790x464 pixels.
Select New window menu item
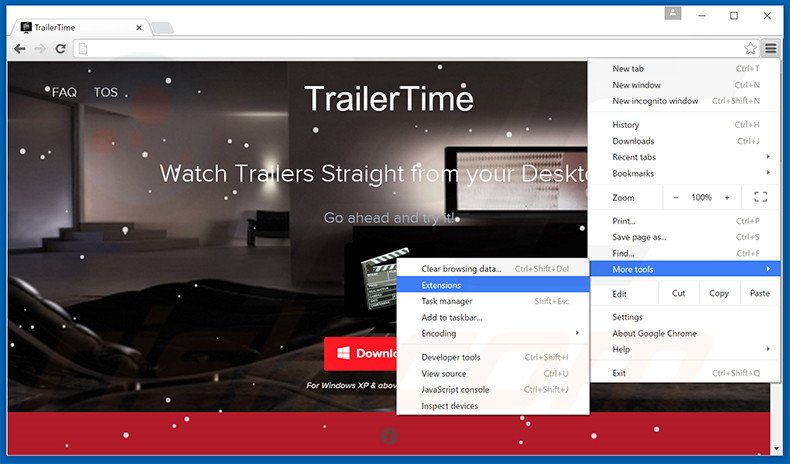(x=684, y=85)
